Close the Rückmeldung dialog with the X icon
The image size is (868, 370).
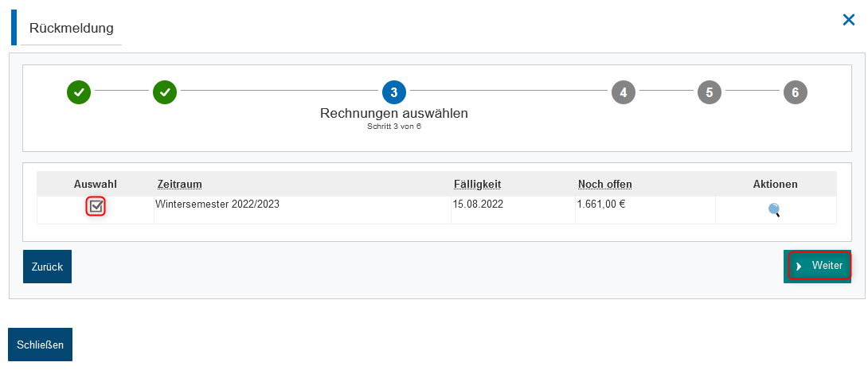pyautogui.click(x=848, y=21)
